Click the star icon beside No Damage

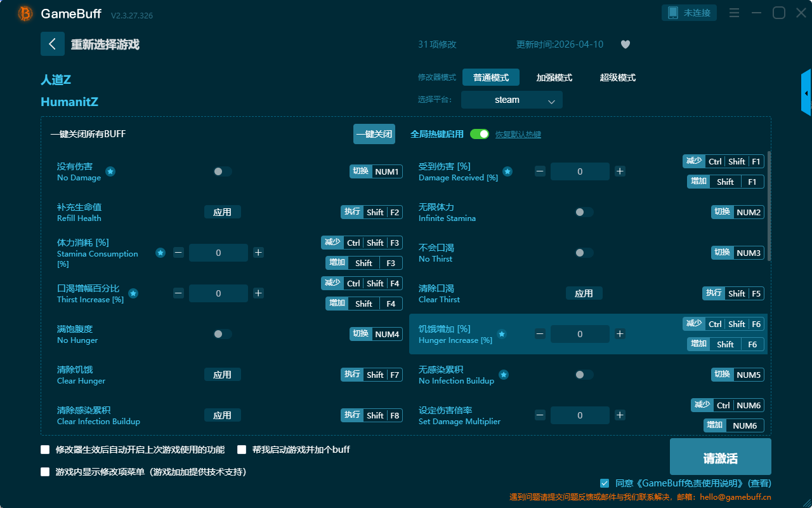click(110, 171)
